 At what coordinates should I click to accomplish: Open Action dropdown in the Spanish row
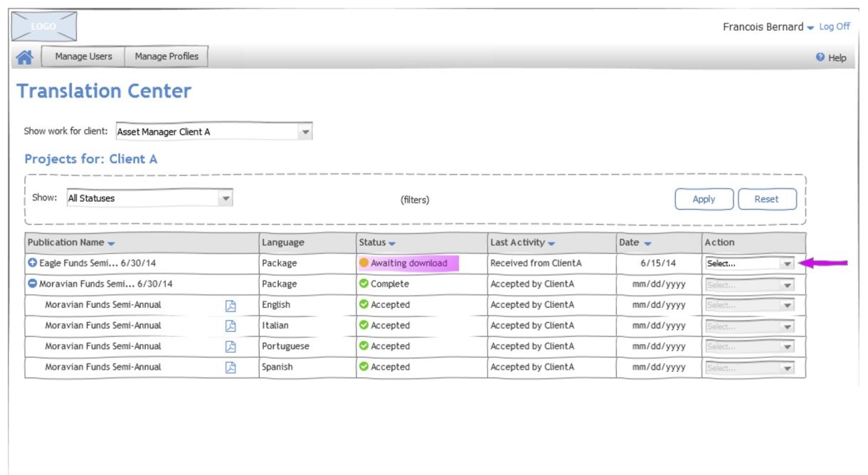(750, 368)
